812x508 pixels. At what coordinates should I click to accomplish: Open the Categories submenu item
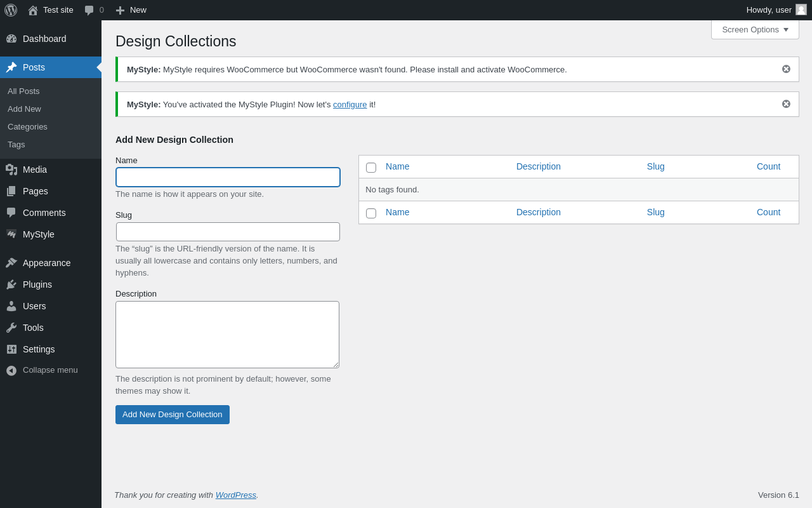(x=27, y=127)
